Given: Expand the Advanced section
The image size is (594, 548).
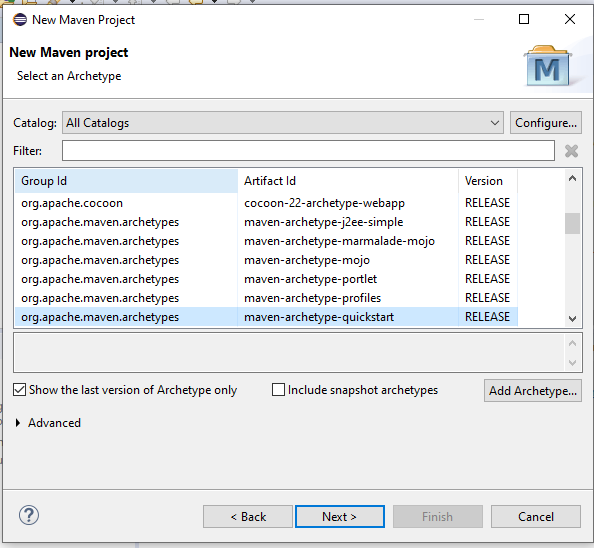Looking at the screenshot, I should [x=18, y=423].
